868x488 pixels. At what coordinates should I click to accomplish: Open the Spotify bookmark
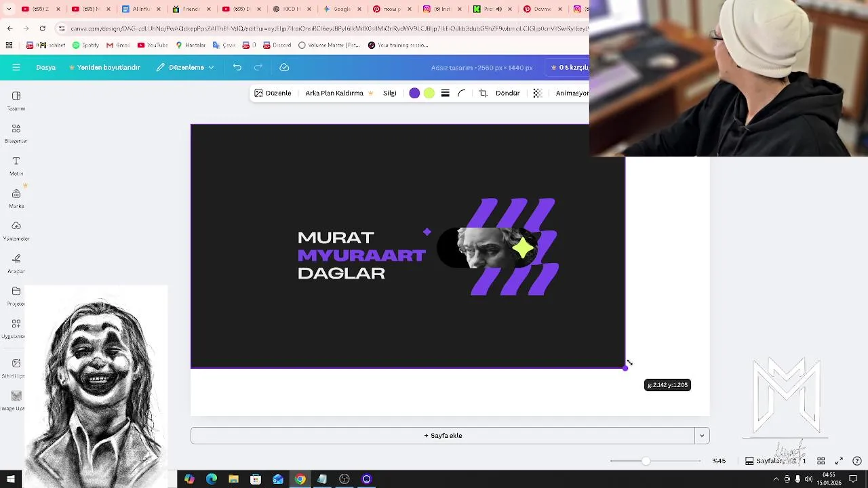point(85,45)
